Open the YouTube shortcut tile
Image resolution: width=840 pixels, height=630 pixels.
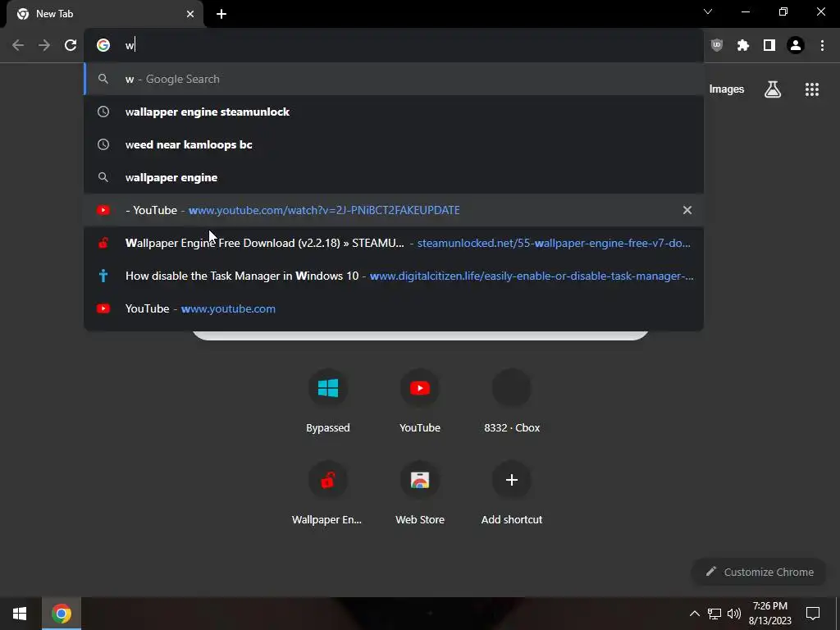420,401
